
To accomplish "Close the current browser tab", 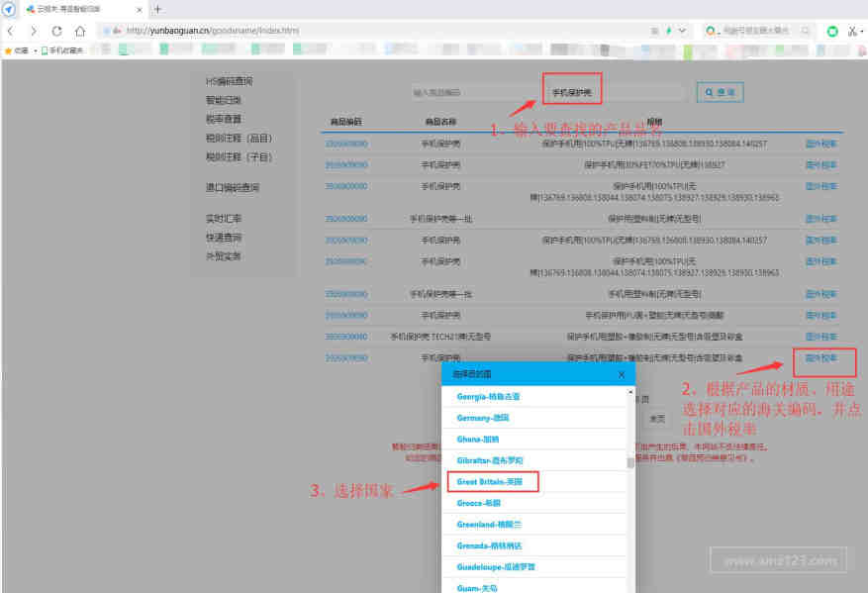I will point(140,10).
